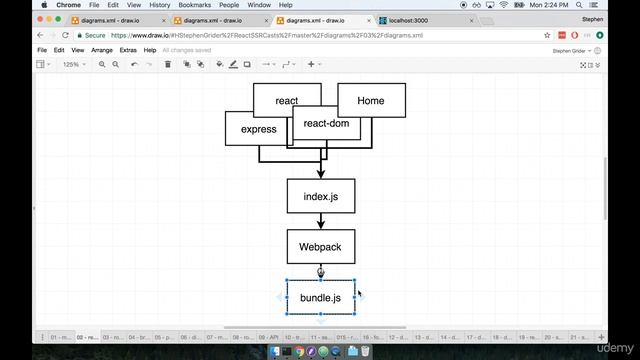Click the Zoom In magnifier icon
Image resolution: width=640 pixels, height=360 pixels.
[102, 64]
